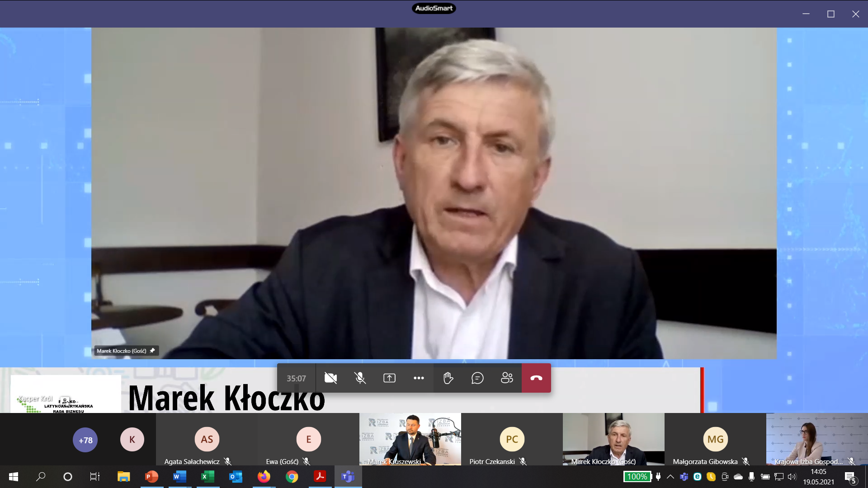This screenshot has height=488, width=868.
Task: Hang up the call
Action: point(536,378)
